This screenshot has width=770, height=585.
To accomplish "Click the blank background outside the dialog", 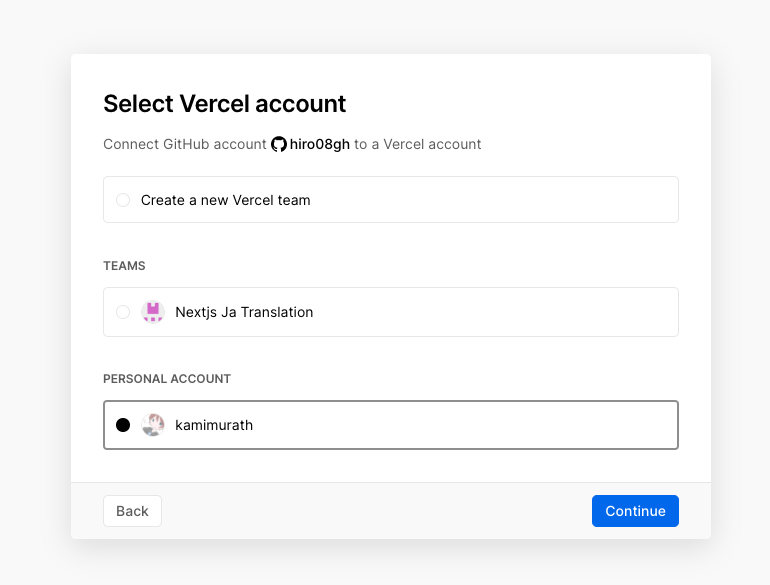I will click(x=35, y=300).
